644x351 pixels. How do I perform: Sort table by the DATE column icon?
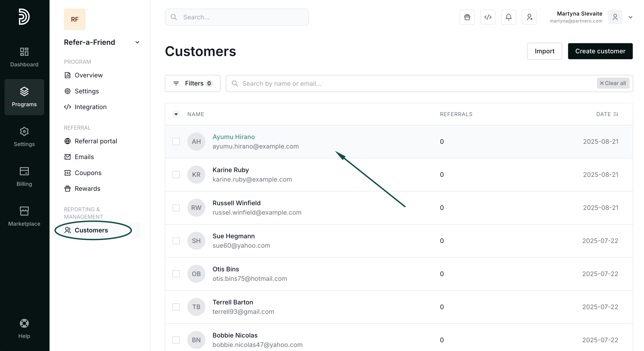coord(616,114)
